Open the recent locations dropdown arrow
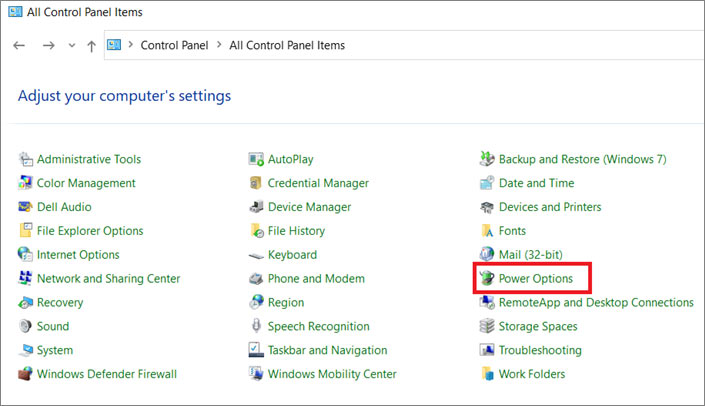The width and height of the screenshot is (705, 406). coord(71,45)
